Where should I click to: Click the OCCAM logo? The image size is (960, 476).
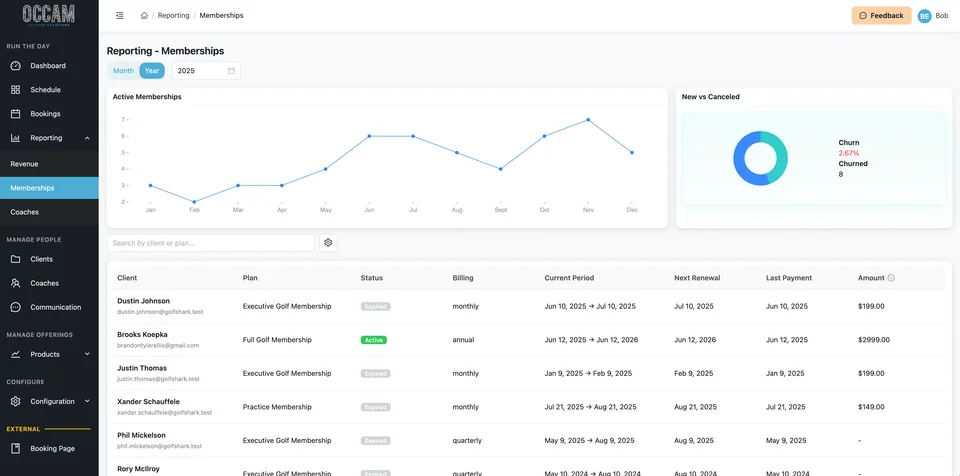49,15
